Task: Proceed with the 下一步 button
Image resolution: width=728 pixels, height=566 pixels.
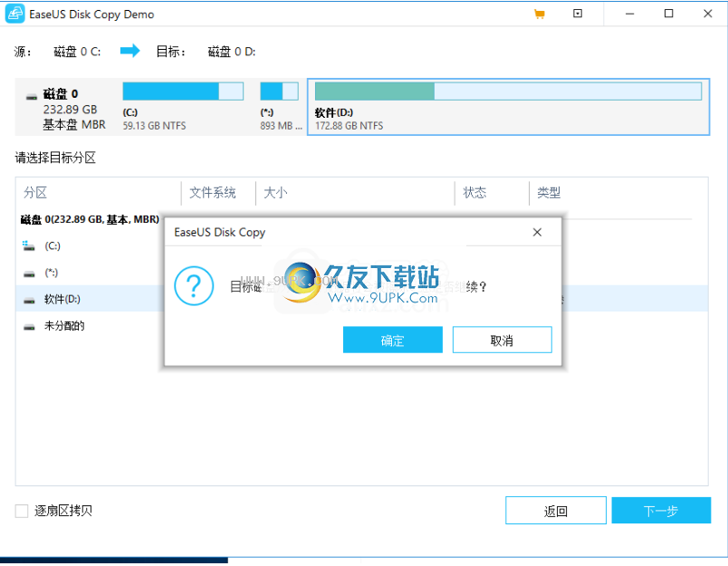Action: [661, 510]
